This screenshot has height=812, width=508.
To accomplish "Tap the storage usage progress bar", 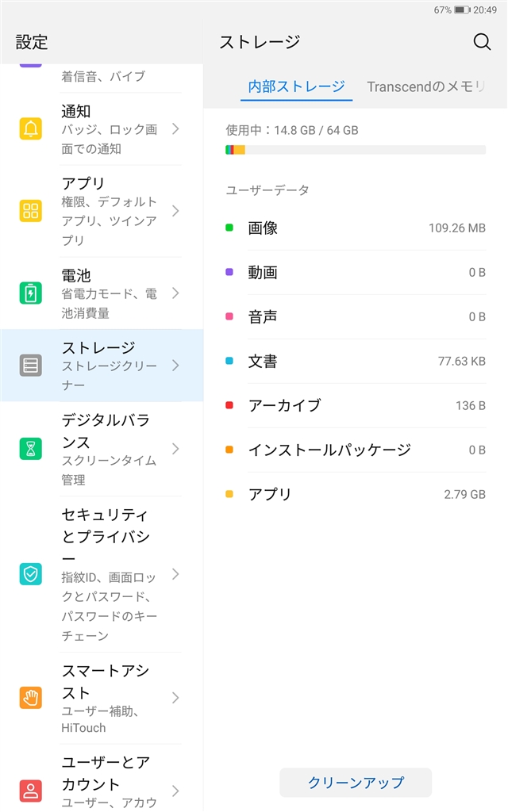I will point(355,150).
